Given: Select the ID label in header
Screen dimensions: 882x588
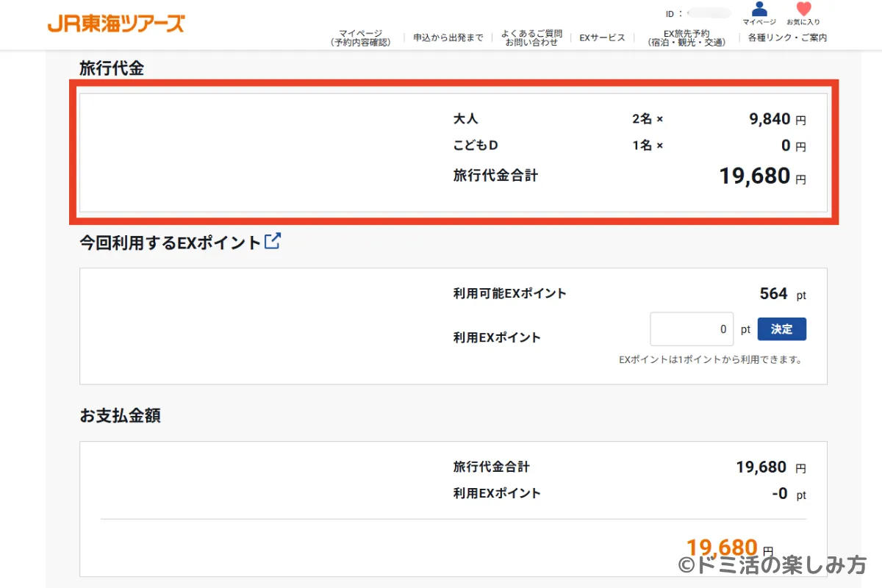Looking at the screenshot, I should 675,13.
